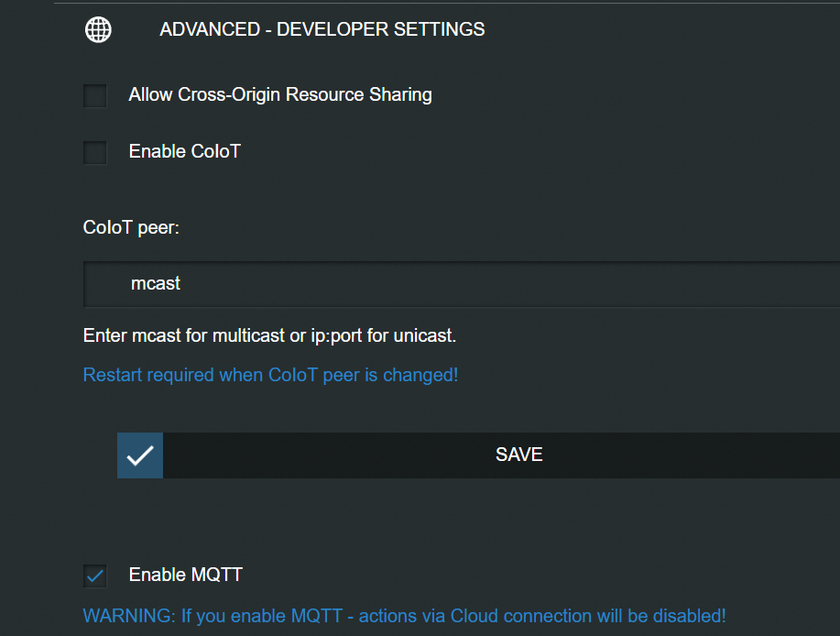Click the SAVE text label
This screenshot has width=840, height=636.
coord(519,455)
